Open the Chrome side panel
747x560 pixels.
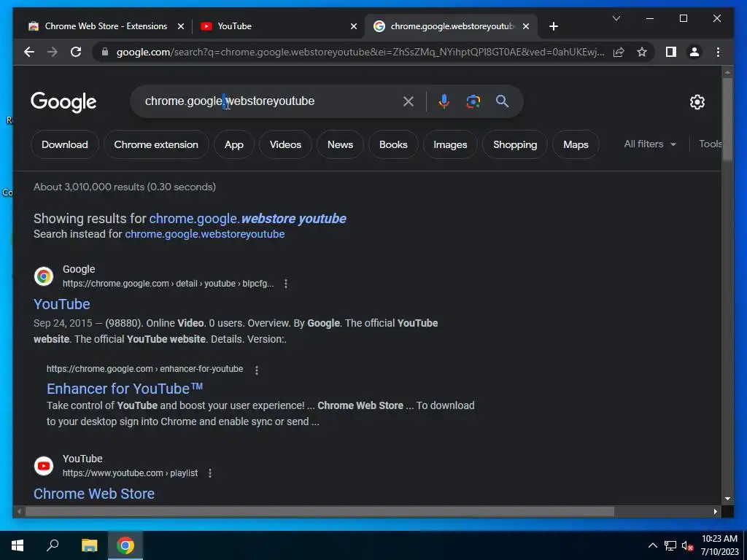671,52
